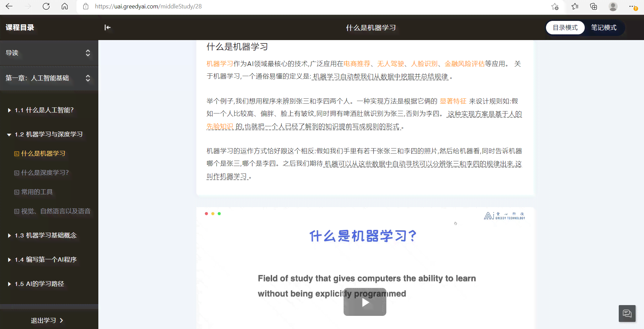644x329 pixels.
Task: Click the 课程目录 sidebar heading
Action: pos(20,28)
